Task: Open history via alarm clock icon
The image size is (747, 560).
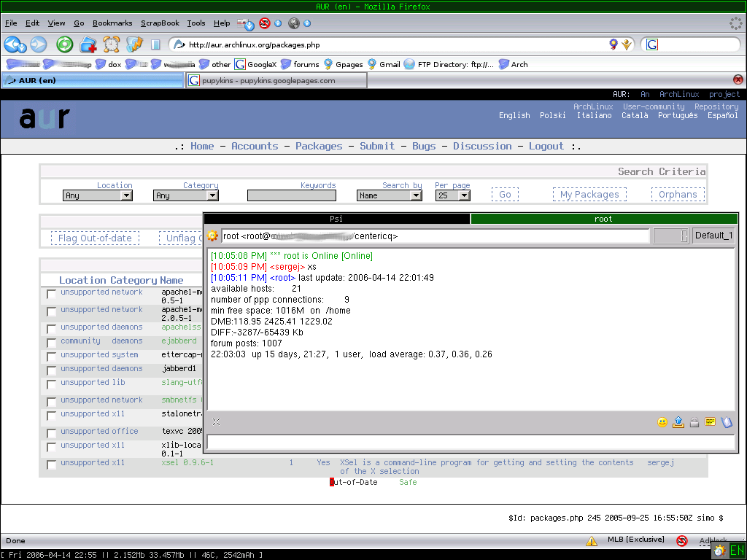Action: click(x=112, y=44)
